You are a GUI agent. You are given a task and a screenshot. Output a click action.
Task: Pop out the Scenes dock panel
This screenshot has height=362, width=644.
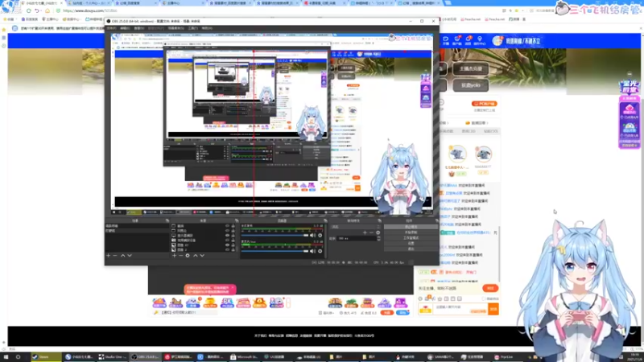click(167, 220)
